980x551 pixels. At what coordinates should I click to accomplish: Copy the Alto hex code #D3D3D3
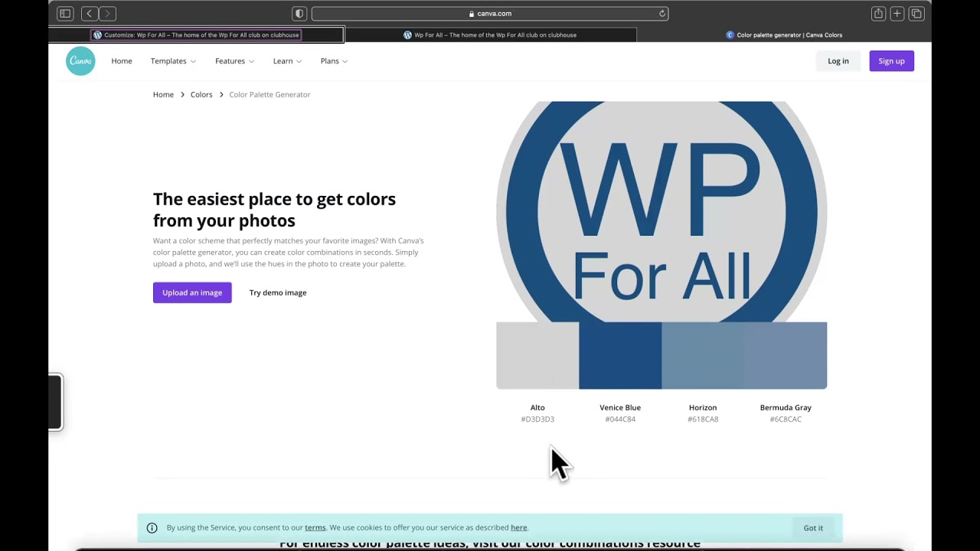coord(537,419)
